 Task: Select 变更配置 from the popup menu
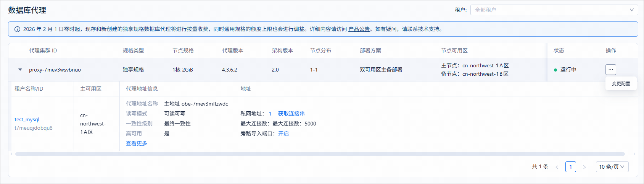[621, 84]
